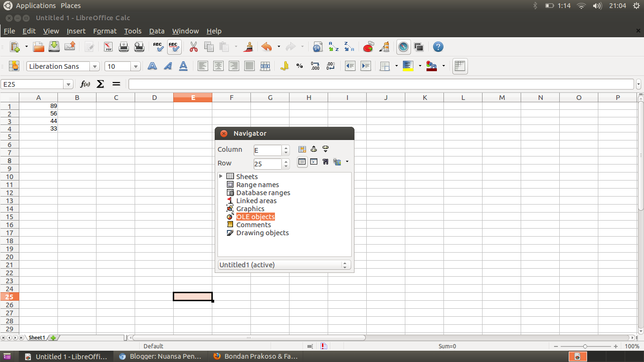Open the Name Box dropdown arrow
Image resolution: width=644 pixels, height=362 pixels.
tap(69, 84)
